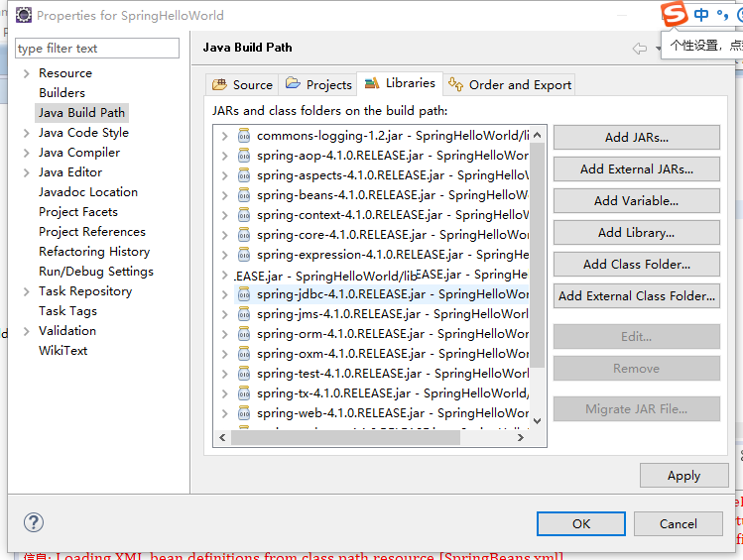
Task: Select the spring-tx-4.1.0.RELEASE.jar row
Action: click(x=382, y=393)
